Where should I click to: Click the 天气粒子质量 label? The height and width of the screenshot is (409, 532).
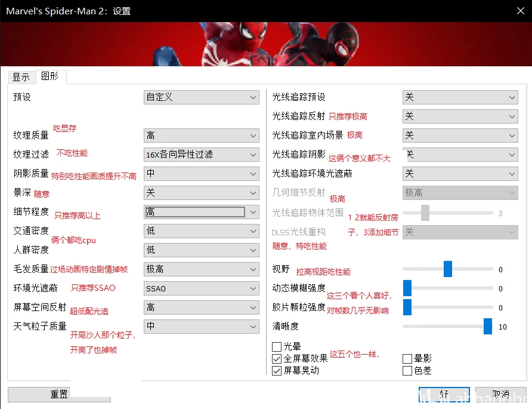pos(40,327)
